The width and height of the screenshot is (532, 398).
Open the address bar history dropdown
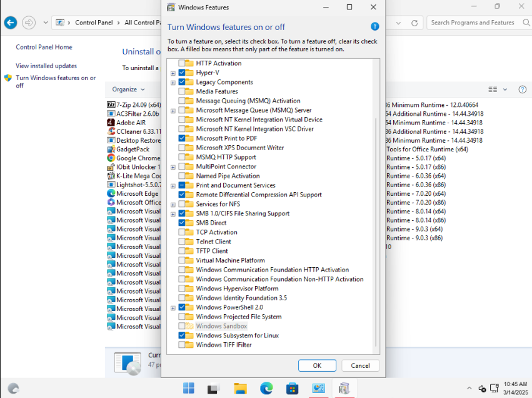pos(398,23)
